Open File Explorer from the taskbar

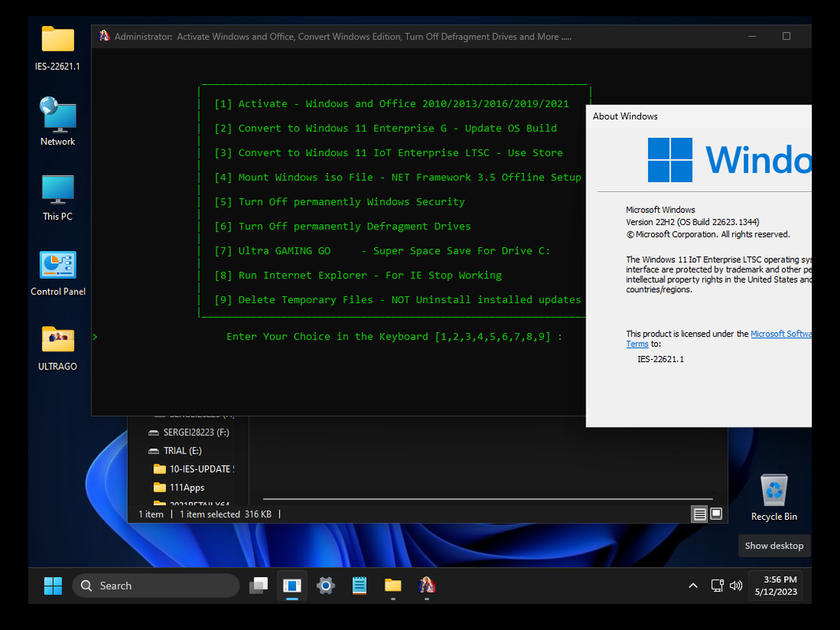[393, 586]
